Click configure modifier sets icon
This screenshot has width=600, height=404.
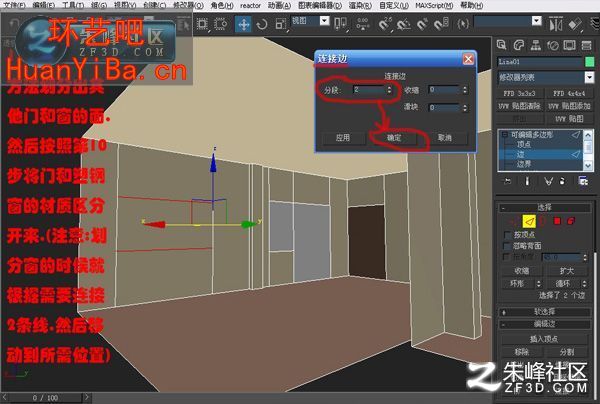pos(583,181)
